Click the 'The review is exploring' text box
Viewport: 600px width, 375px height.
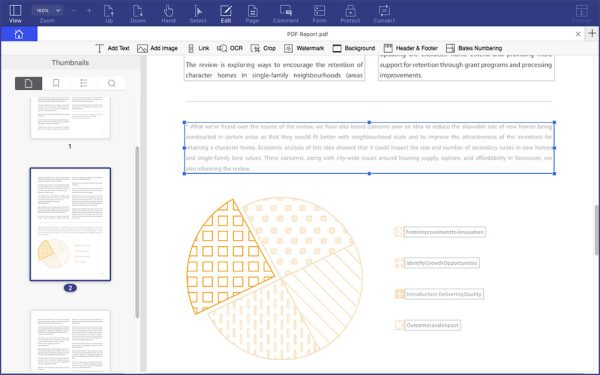point(274,69)
